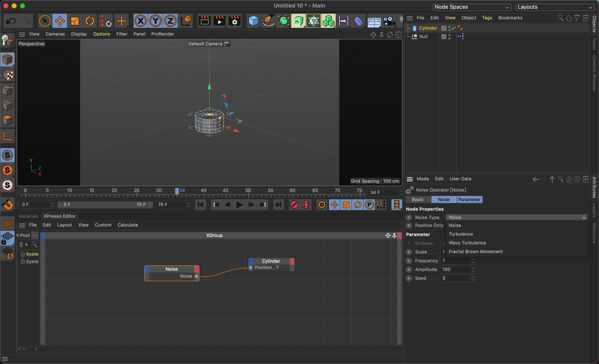Open Node Spaces dropdown
This screenshot has width=599, height=364.
472,7
